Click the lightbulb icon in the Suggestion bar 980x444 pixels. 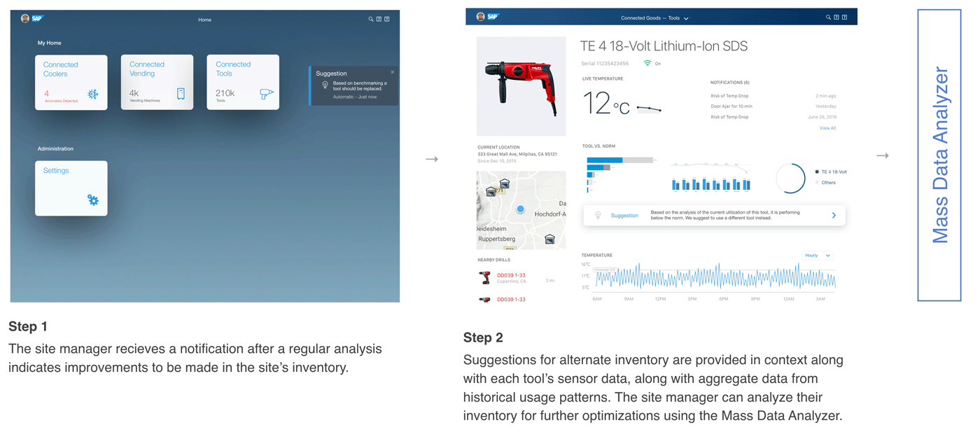pyautogui.click(x=598, y=215)
